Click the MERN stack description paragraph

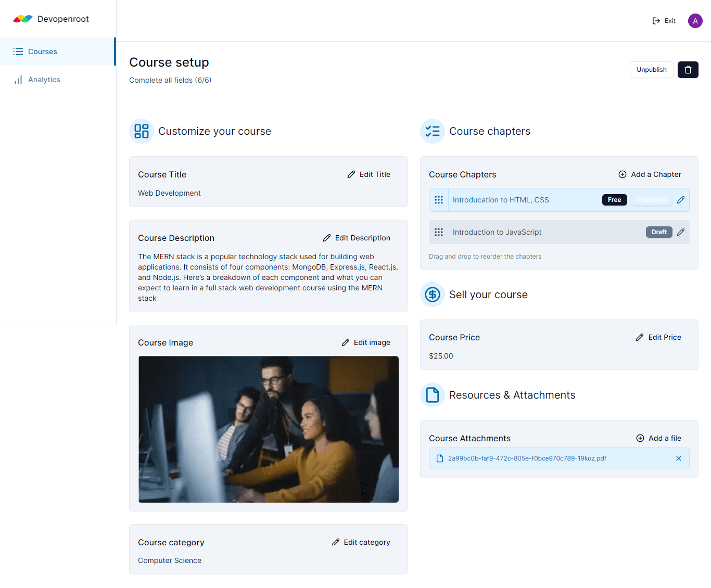(268, 277)
